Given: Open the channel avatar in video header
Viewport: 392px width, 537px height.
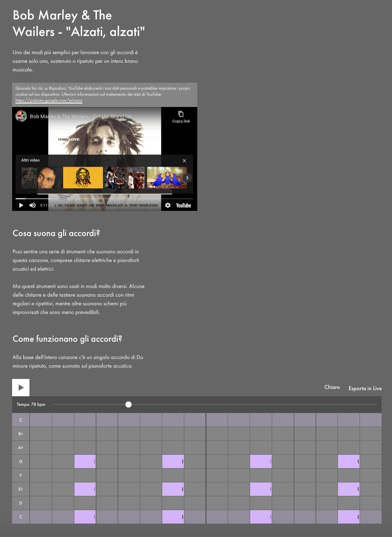Looking at the screenshot, I should click(21, 116).
